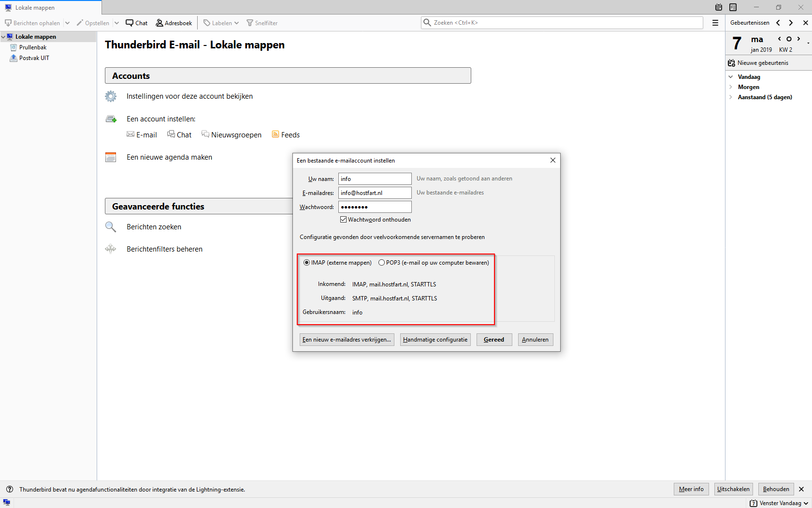Dismiss the Lightning notification bar

point(801,489)
